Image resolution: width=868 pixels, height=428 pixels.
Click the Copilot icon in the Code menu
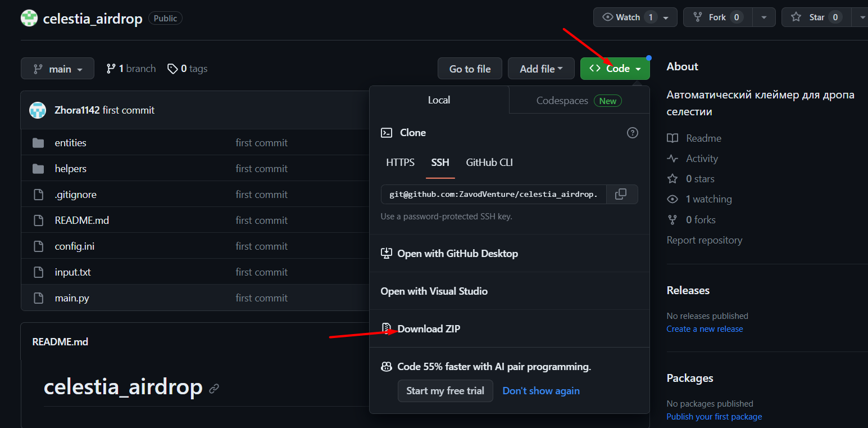tap(387, 366)
